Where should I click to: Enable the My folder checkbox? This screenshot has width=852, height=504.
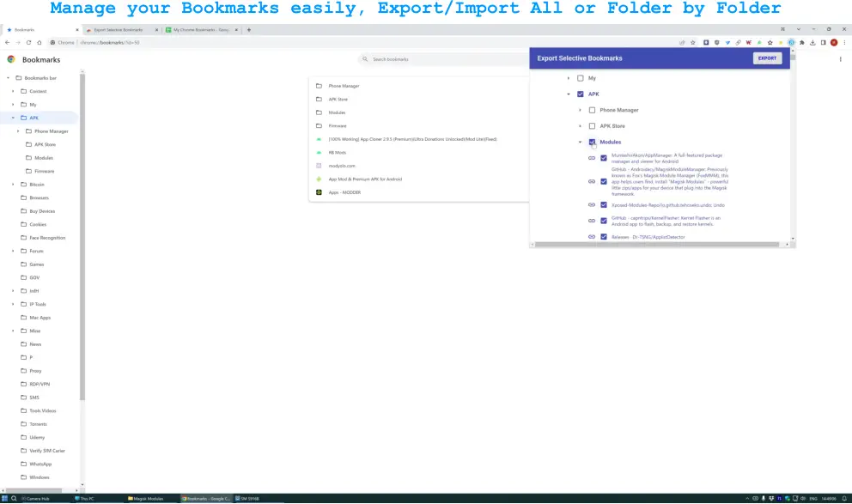coord(580,78)
